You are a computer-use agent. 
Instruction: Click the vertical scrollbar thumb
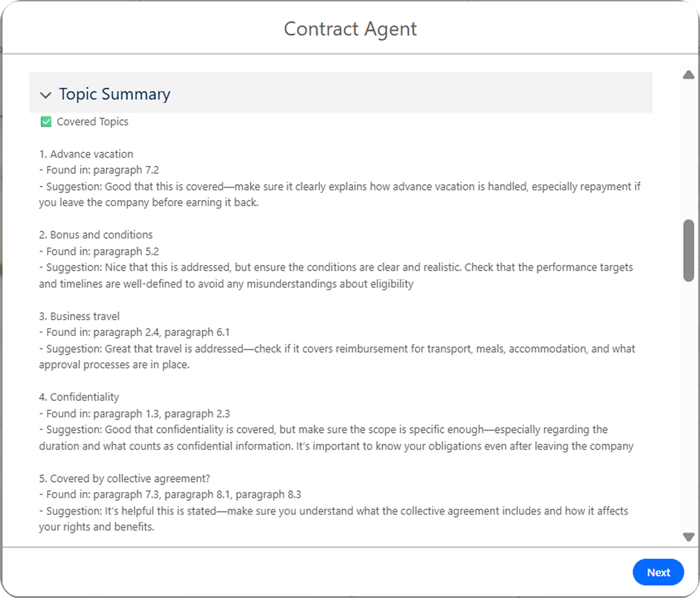click(x=688, y=251)
